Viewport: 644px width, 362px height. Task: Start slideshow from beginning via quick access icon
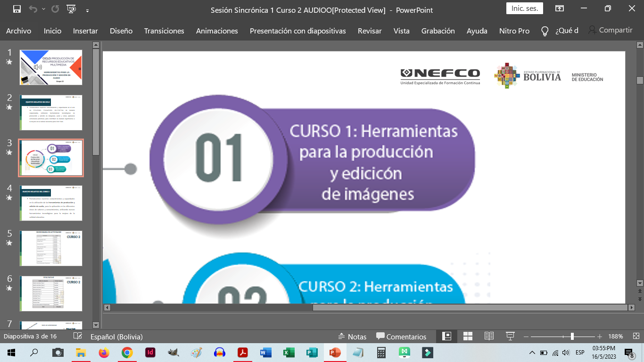coord(71,9)
